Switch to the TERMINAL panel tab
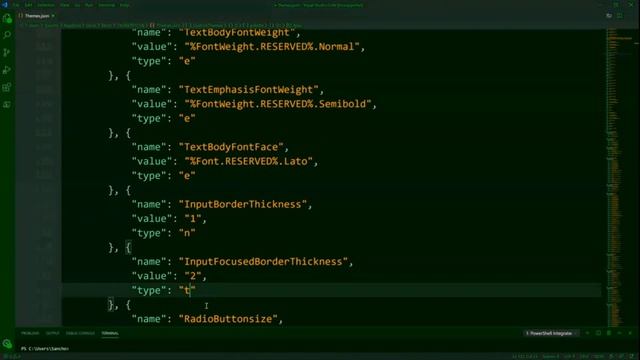Image resolution: width=640 pixels, height=360 pixels. click(x=110, y=333)
